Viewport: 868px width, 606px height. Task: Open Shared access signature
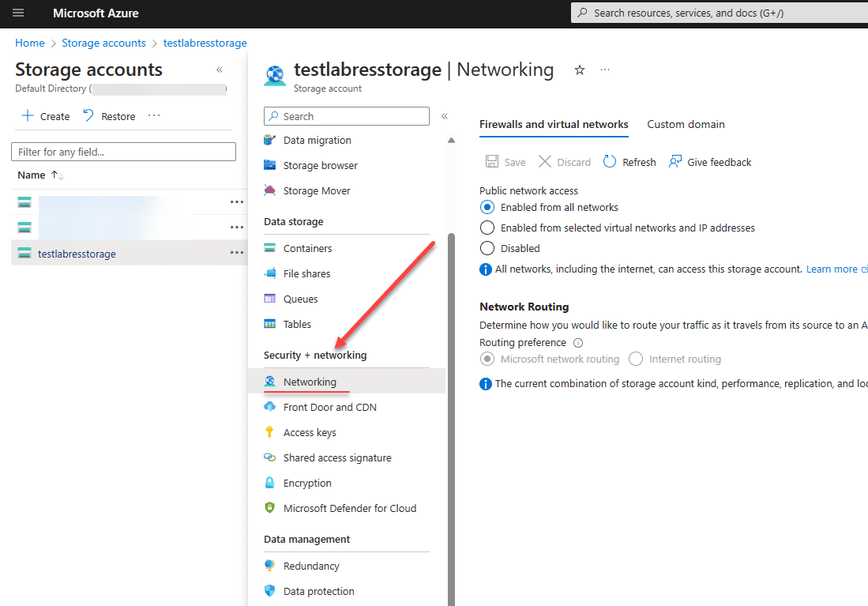(x=337, y=457)
